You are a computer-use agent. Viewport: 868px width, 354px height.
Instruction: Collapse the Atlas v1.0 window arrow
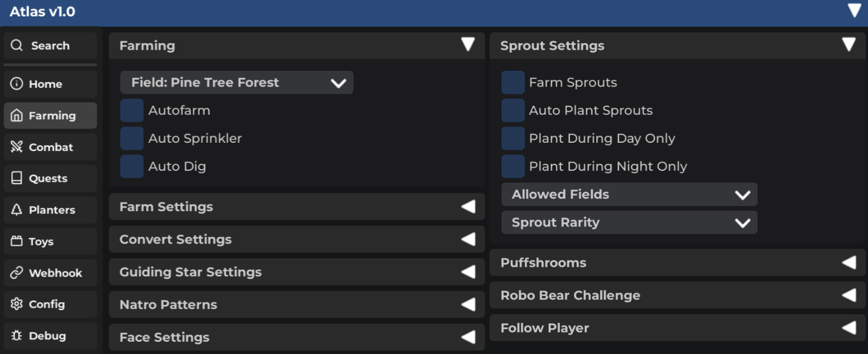(855, 11)
